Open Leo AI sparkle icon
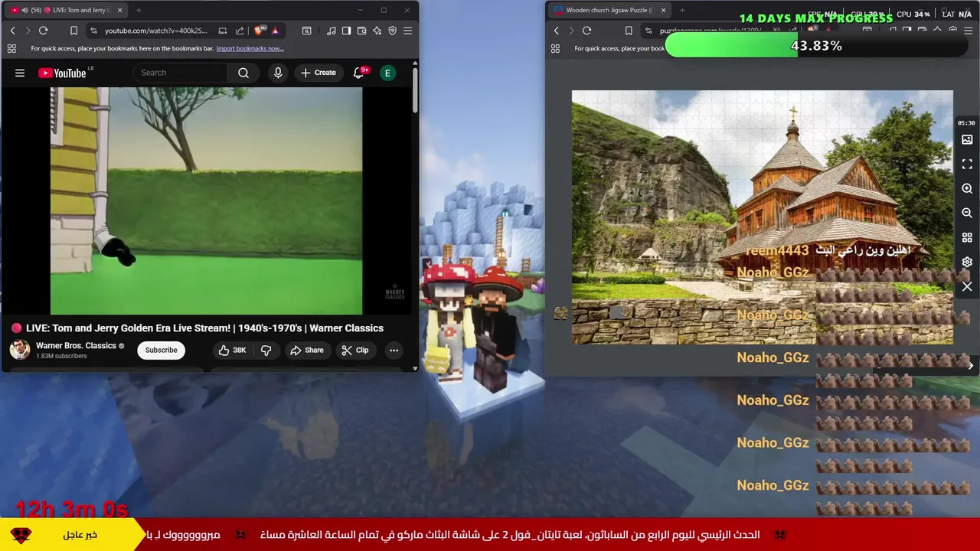The height and width of the screenshot is (551, 980). pyautogui.click(x=377, y=31)
